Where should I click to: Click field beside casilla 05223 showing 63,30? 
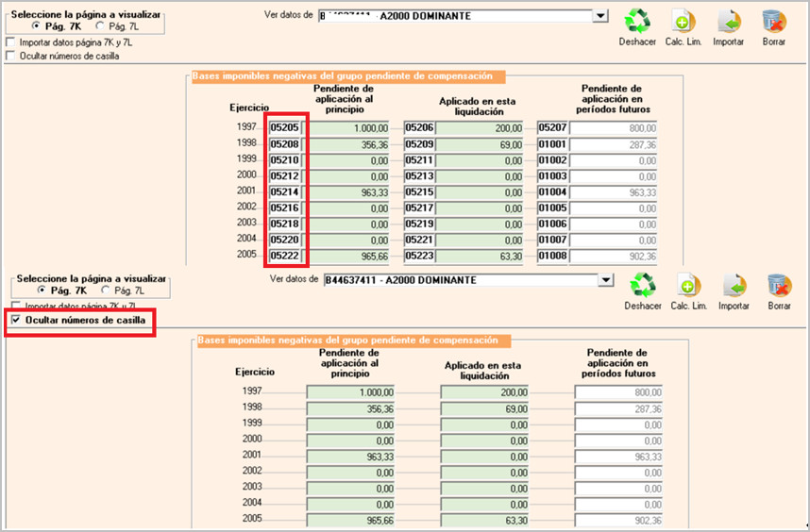pyautogui.click(x=479, y=256)
